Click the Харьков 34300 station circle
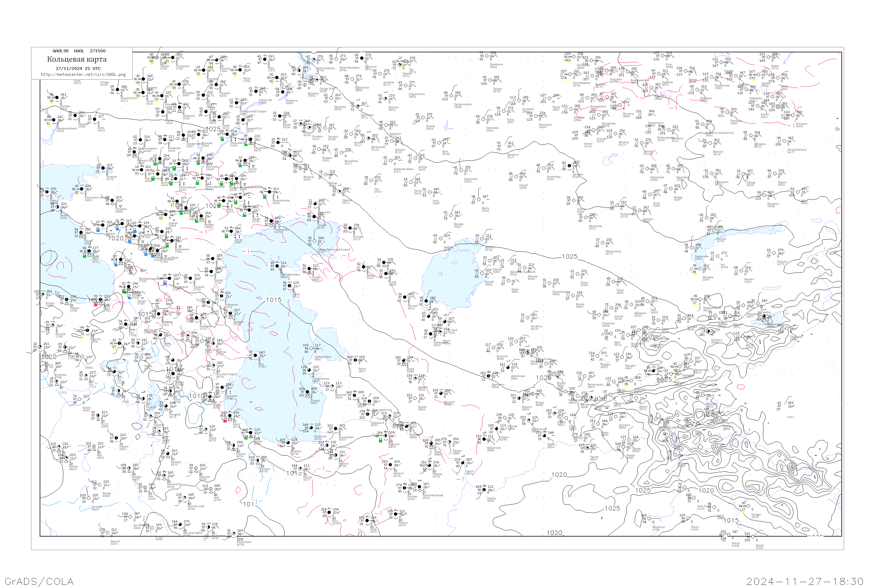This screenshot has height=588, width=882. (x=75, y=116)
